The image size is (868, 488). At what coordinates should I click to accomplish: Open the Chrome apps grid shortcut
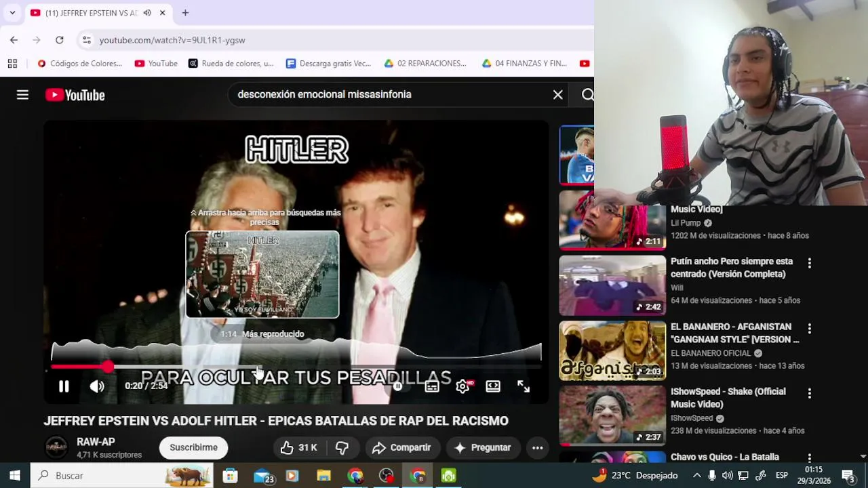tap(12, 63)
